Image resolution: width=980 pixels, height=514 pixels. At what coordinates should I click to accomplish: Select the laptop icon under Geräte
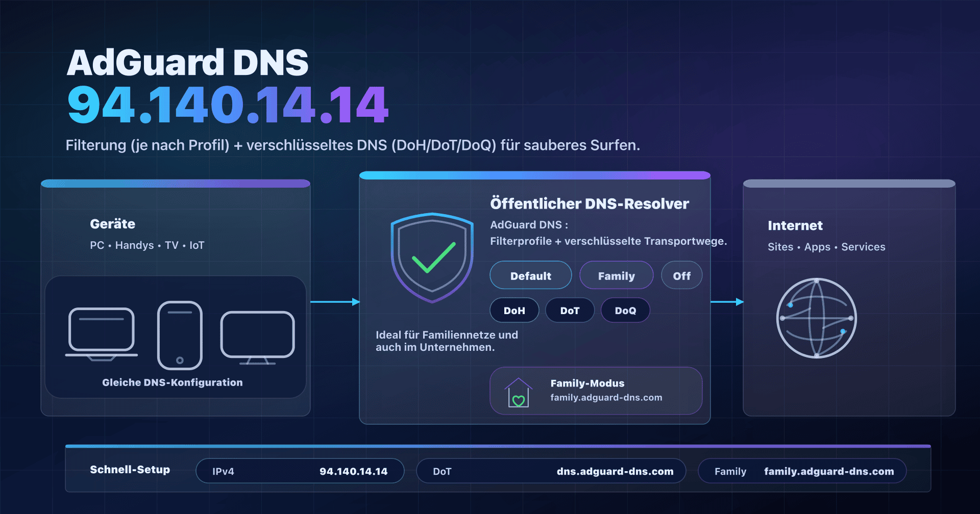[x=101, y=332]
